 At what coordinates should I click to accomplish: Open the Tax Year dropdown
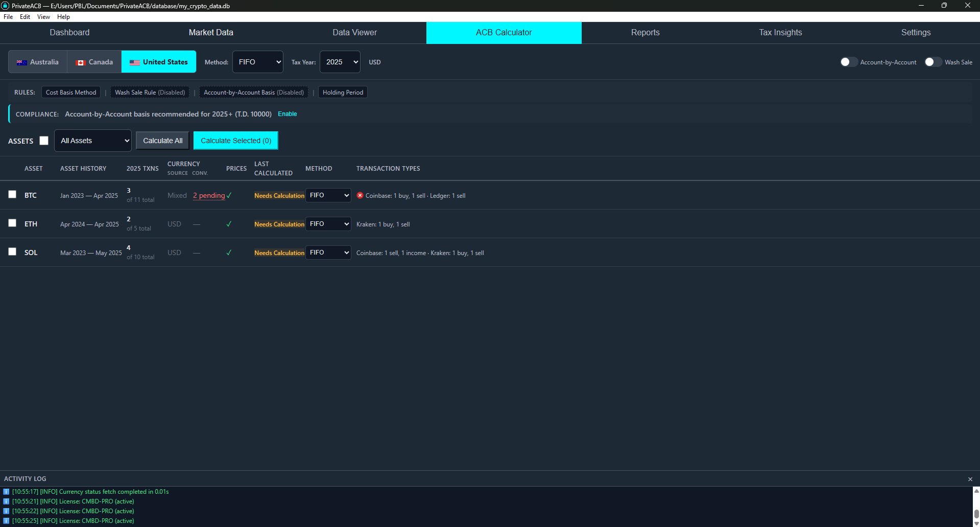click(340, 61)
